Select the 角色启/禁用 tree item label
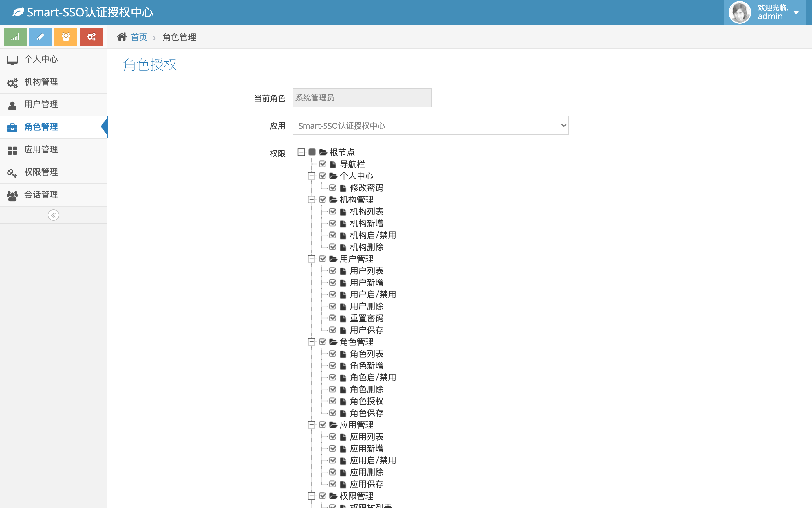The height and width of the screenshot is (508, 812). [373, 377]
